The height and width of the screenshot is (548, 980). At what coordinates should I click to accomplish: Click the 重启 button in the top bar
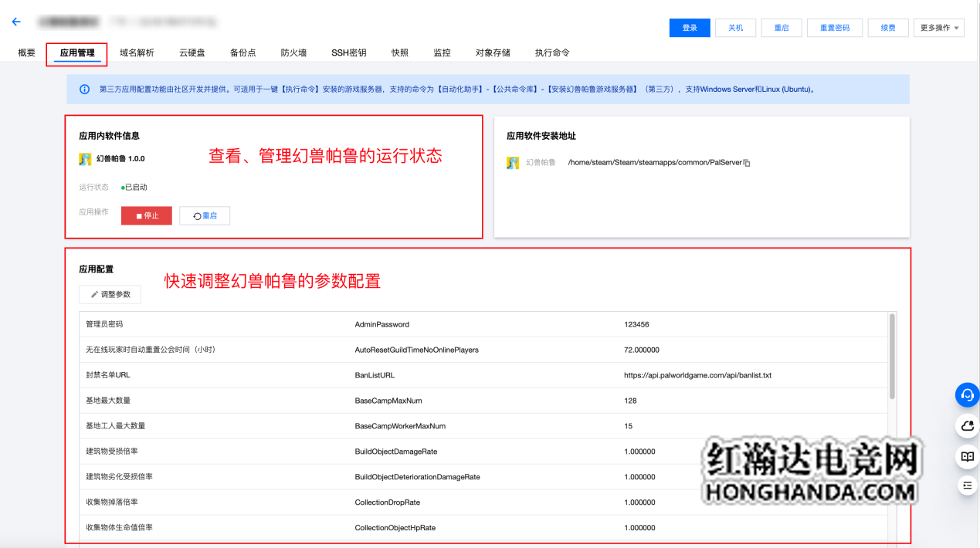click(782, 28)
